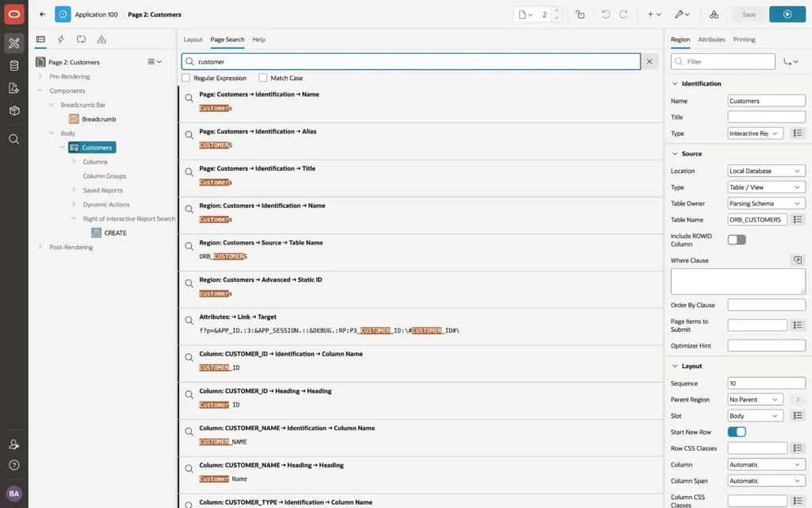
Task: Switch to the Help tab
Action: click(x=259, y=40)
